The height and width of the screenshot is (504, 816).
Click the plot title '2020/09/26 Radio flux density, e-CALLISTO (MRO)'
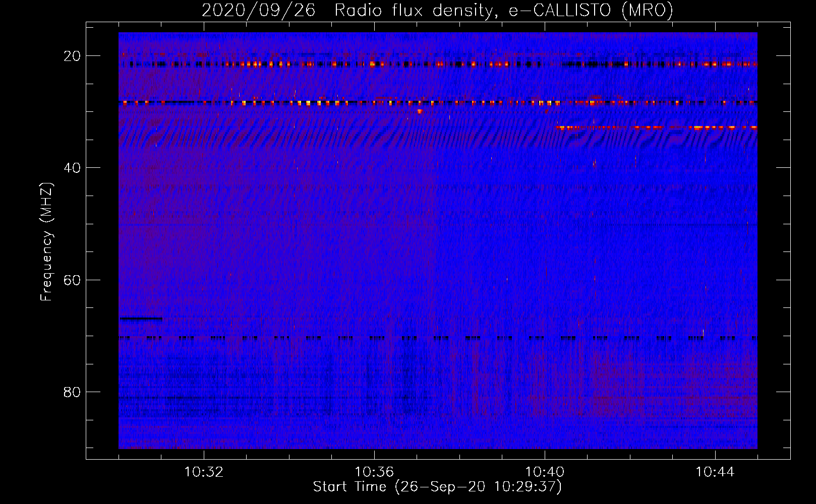pyautogui.click(x=437, y=10)
